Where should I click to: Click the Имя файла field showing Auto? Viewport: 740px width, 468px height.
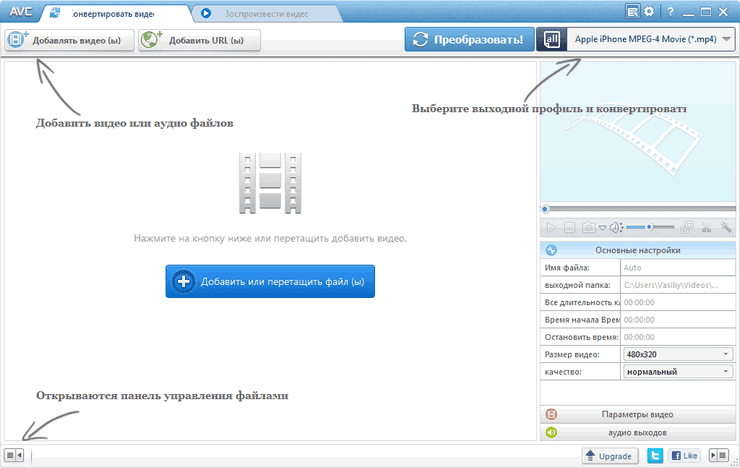pyautogui.click(x=678, y=267)
